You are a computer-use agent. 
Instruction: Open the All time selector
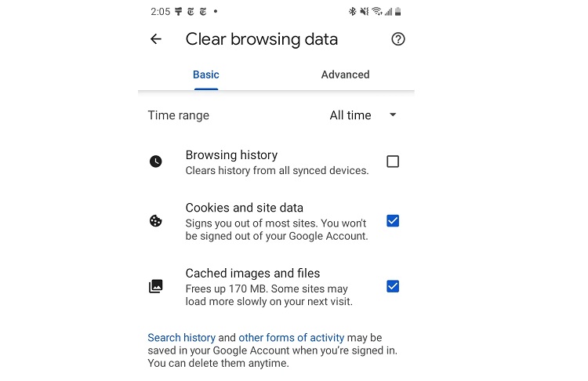click(x=350, y=115)
